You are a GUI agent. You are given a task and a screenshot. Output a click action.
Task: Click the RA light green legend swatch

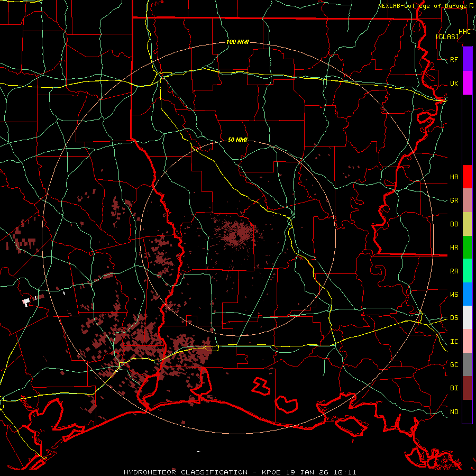[467, 271]
